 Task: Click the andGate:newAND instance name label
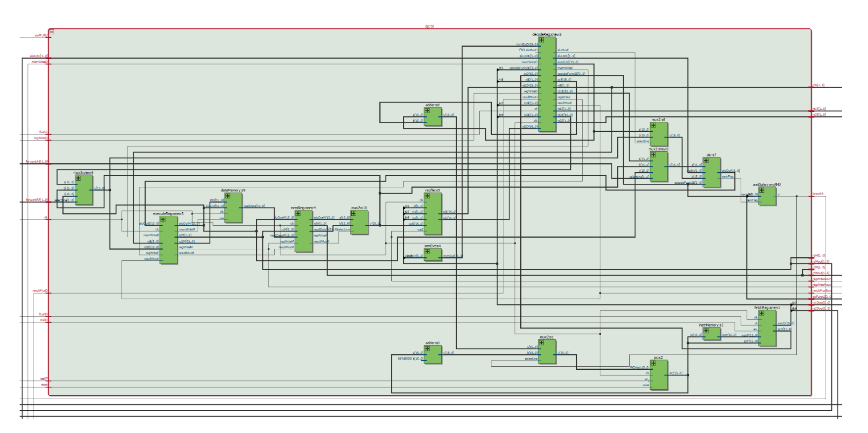767,184
